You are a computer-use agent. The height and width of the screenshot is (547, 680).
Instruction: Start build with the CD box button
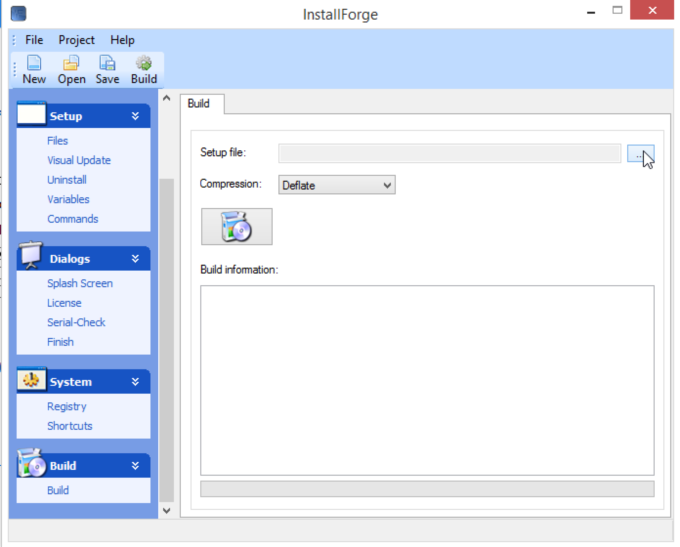coord(237,226)
